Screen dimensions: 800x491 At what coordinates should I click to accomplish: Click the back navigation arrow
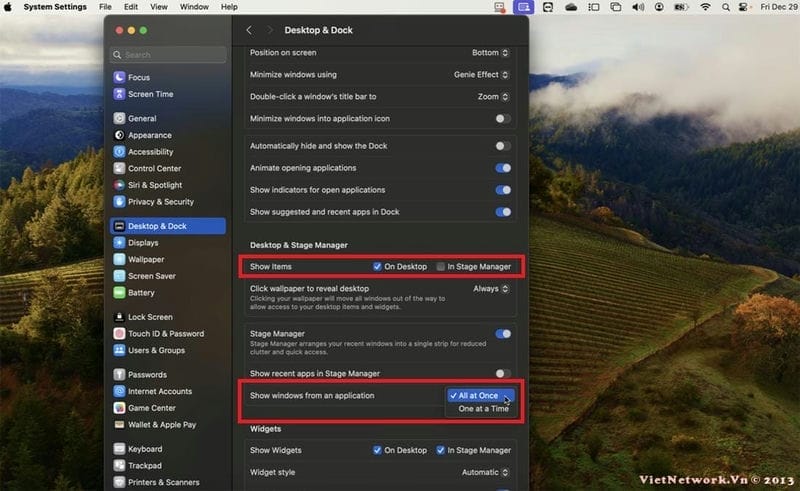click(249, 31)
